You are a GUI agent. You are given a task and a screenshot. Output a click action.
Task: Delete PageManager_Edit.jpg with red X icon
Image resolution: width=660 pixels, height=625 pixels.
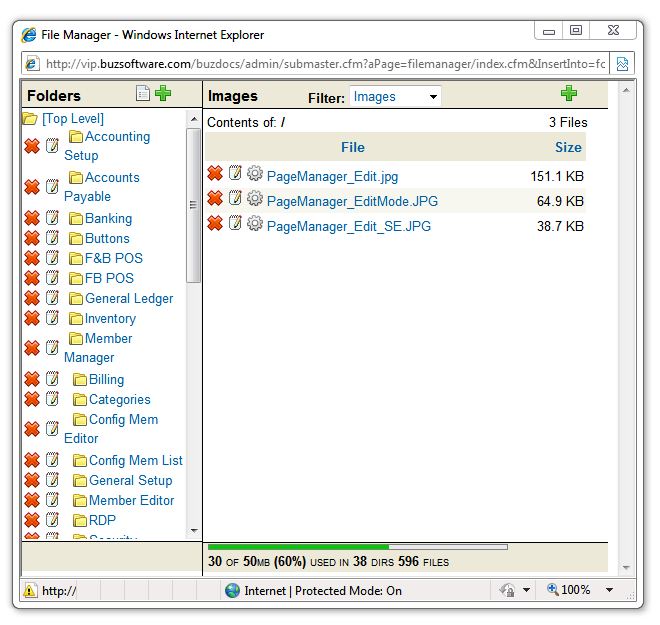coord(215,174)
